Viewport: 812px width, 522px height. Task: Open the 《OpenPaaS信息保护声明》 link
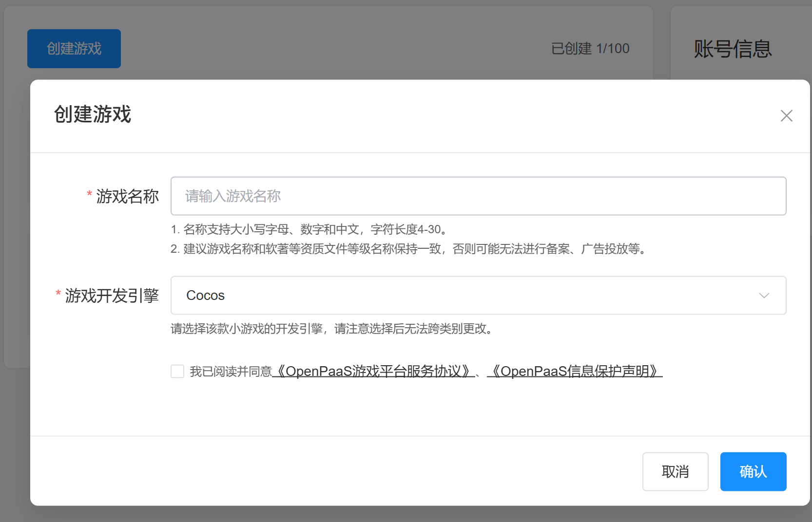(575, 372)
